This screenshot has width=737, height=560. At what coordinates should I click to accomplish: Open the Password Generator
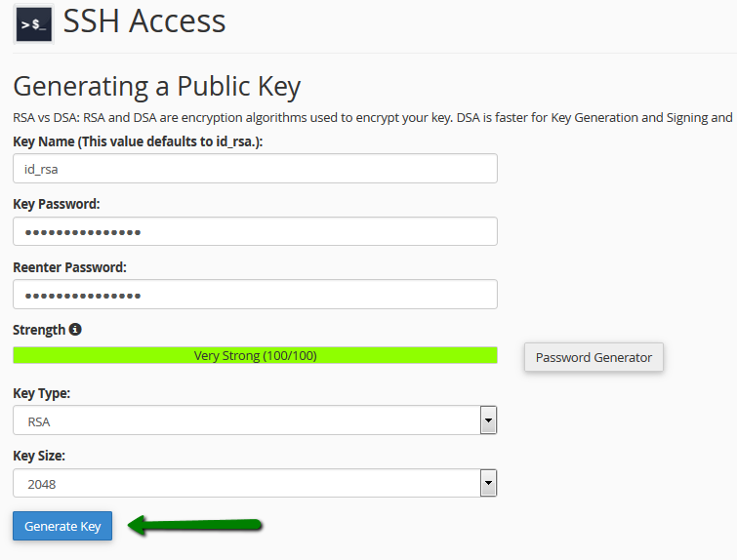(594, 357)
